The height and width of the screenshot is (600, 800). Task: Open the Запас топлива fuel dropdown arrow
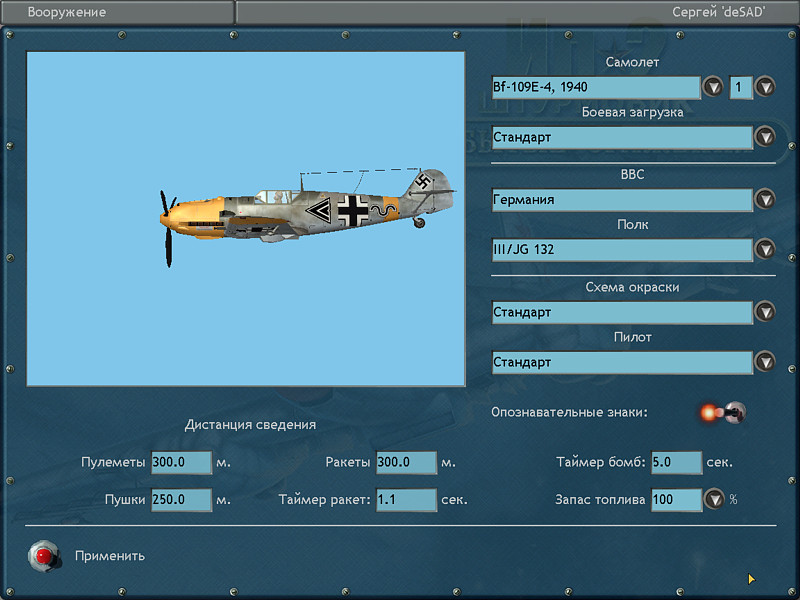[714, 499]
